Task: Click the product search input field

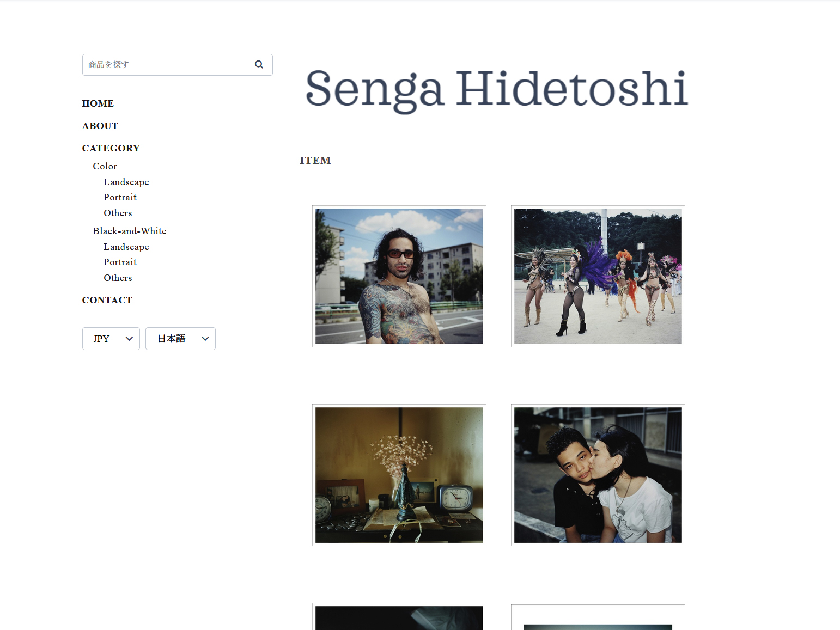Action: coord(166,65)
